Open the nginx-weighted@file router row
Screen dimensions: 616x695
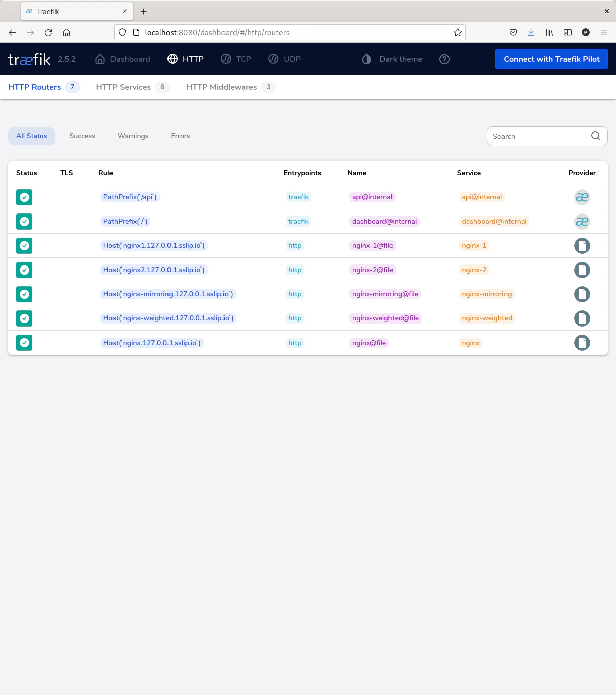click(385, 318)
